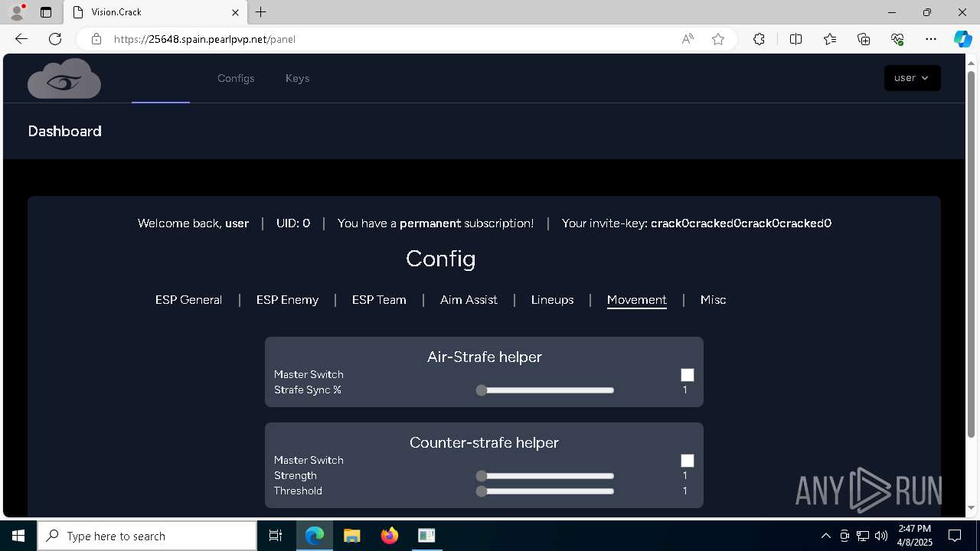Open File Explorer from taskbar
The height and width of the screenshot is (551, 980).
point(351,536)
